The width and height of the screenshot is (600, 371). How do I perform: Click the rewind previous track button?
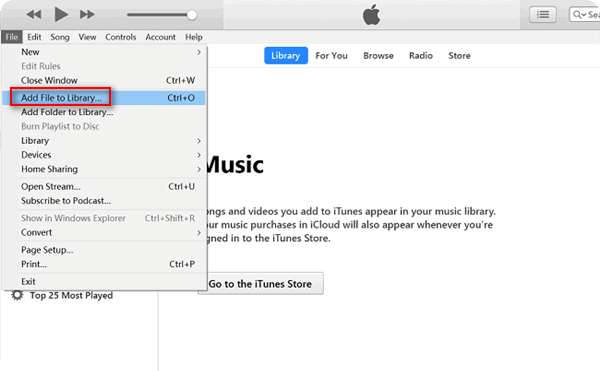(34, 15)
